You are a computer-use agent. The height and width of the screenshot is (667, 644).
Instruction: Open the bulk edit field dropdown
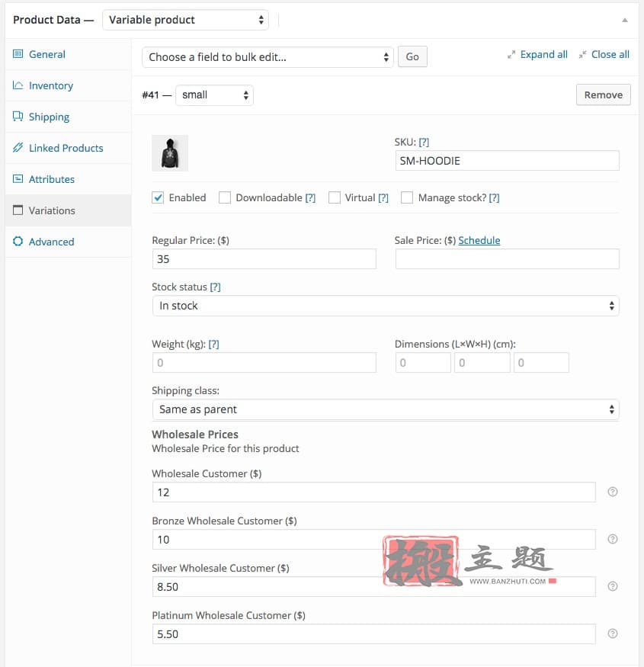[x=268, y=57]
